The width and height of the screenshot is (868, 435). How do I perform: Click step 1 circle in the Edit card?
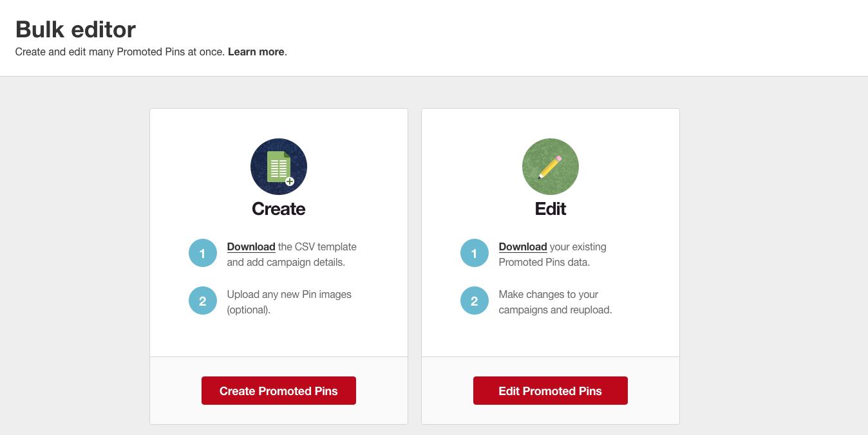click(475, 254)
